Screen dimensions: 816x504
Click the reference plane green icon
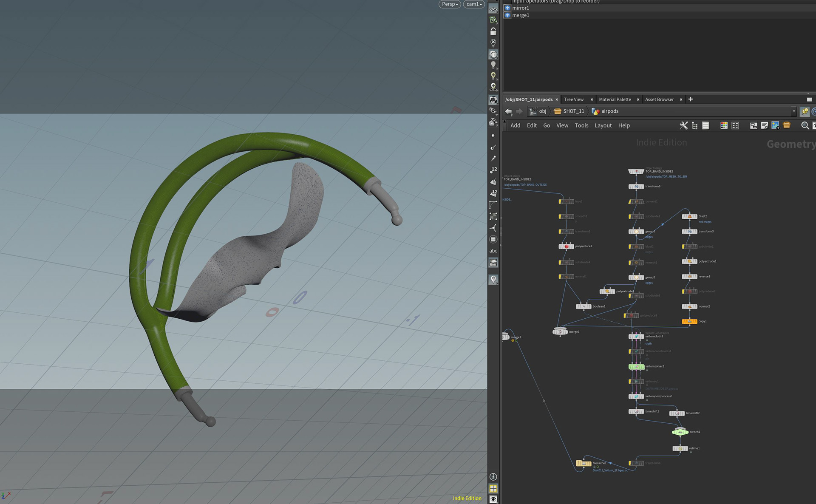493,20
